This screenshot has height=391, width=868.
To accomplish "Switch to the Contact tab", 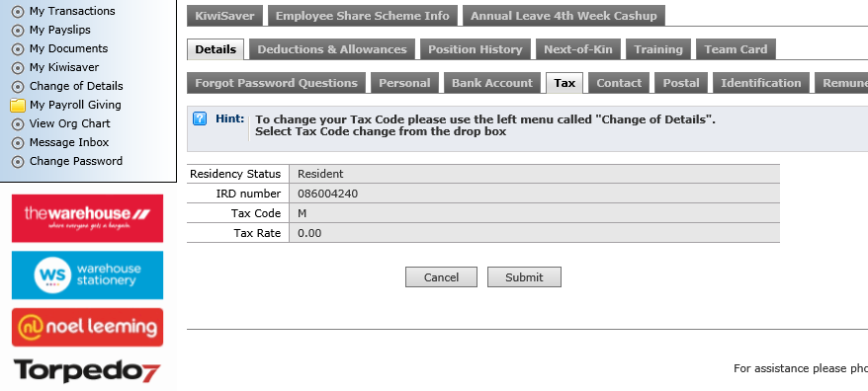I will pyautogui.click(x=619, y=83).
